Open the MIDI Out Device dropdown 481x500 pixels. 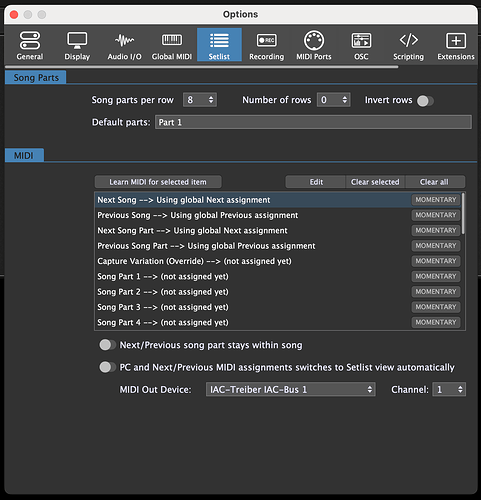290,389
